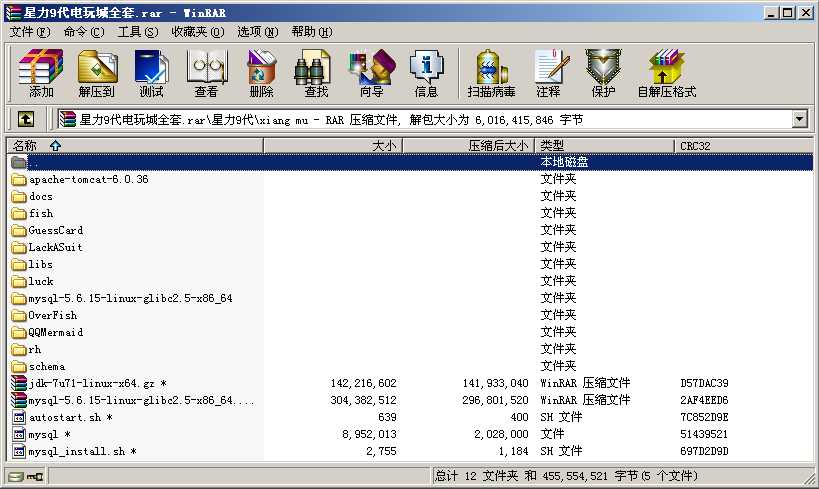Click packed size value 296,801,520
Image resolution: width=819 pixels, height=489 pixels.
tap(495, 401)
